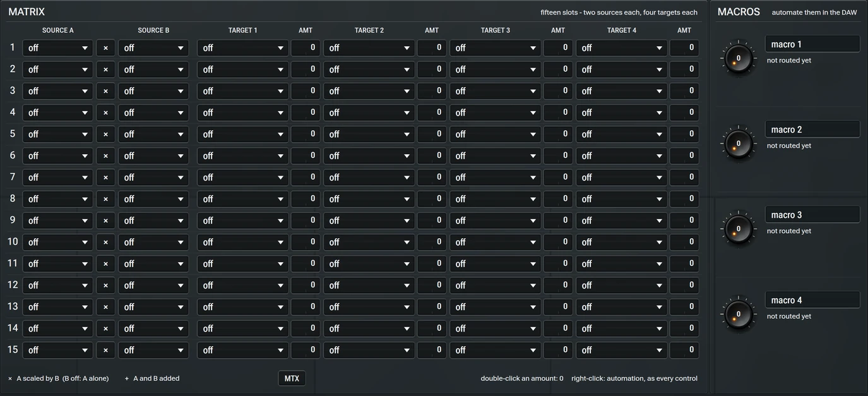Click the MATRIX panel title

point(27,12)
